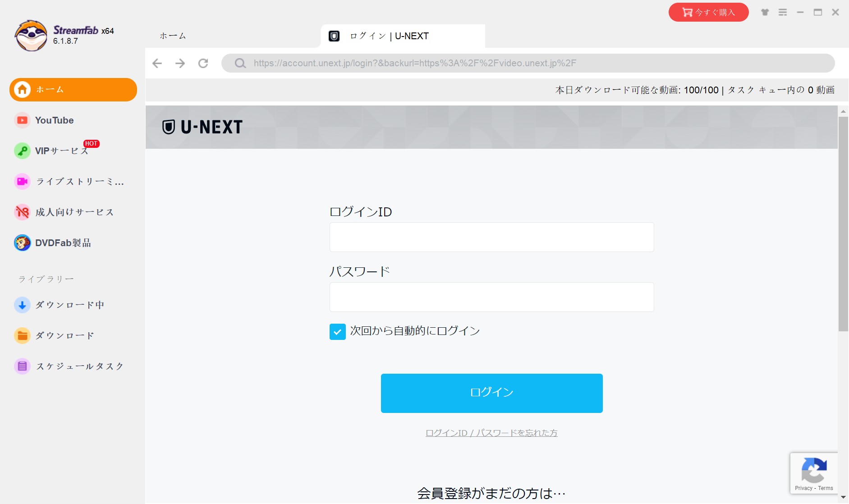Click the pink live streaming camera icon
Screen dimensions: 849x504
pos(22,182)
